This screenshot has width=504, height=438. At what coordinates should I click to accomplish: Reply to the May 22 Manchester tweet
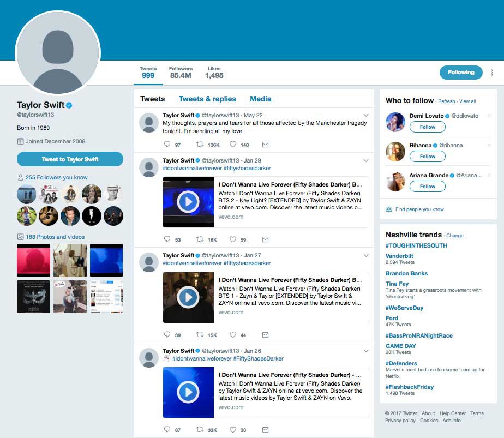click(167, 145)
